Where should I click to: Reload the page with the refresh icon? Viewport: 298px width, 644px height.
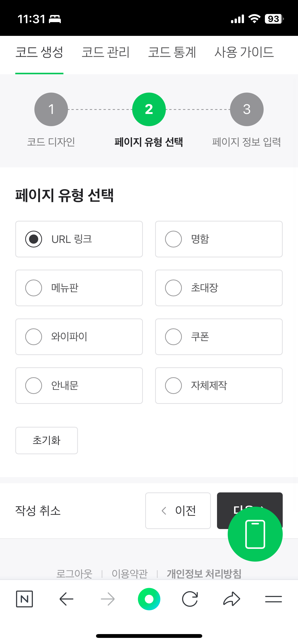[190, 599]
